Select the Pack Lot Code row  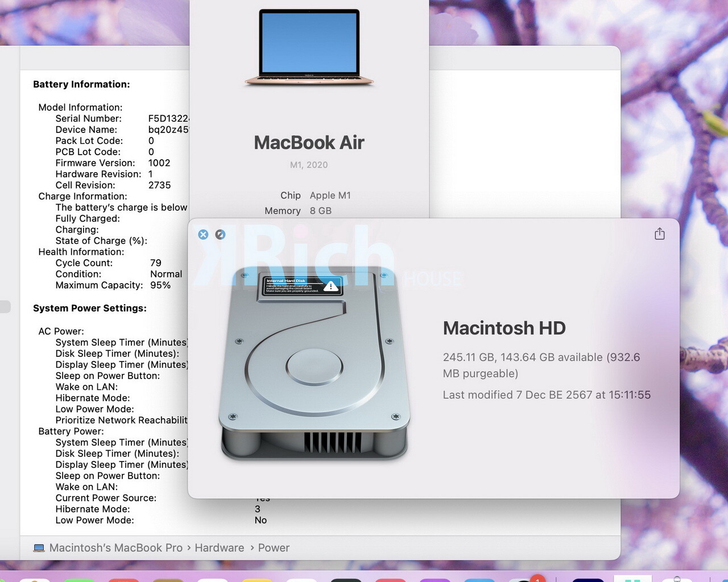coord(105,140)
